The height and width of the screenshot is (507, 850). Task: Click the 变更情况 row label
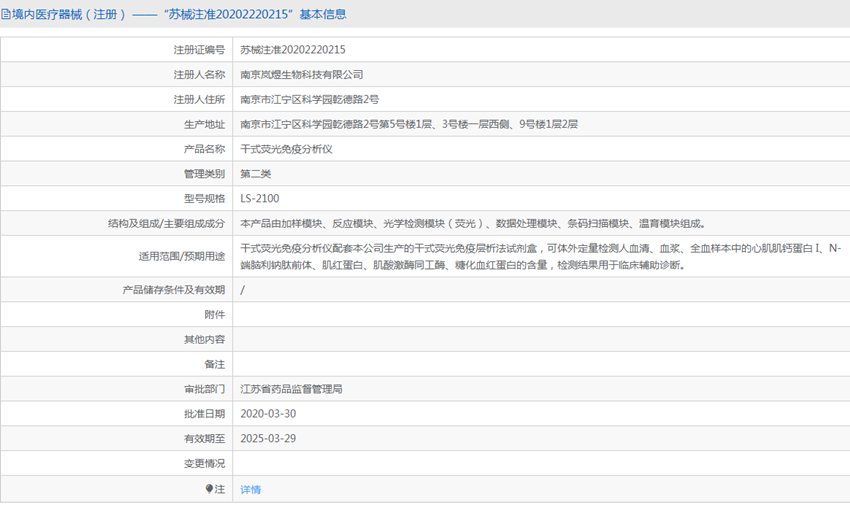click(204, 463)
